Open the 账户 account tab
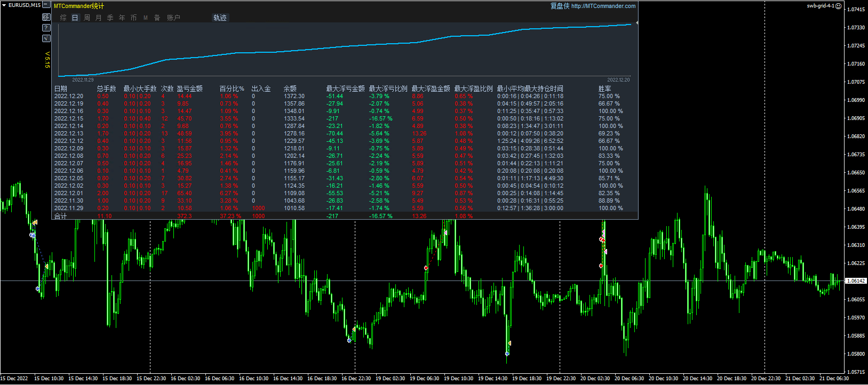This screenshot has height=385, width=868. pos(173,18)
